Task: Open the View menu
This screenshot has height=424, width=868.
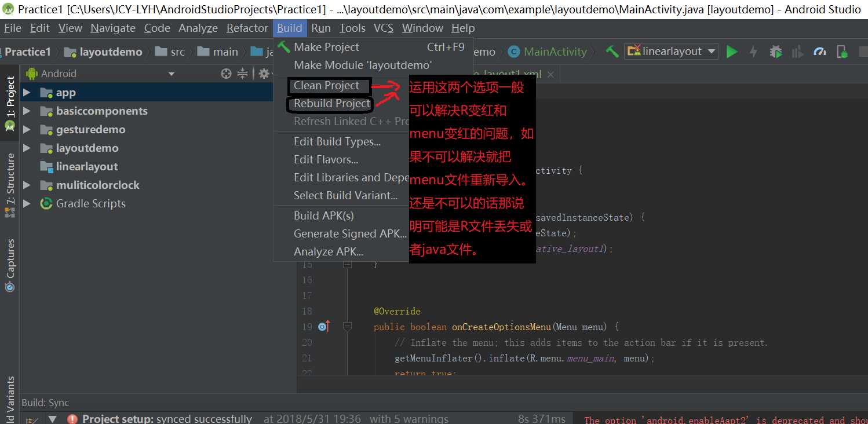Action: [x=70, y=28]
